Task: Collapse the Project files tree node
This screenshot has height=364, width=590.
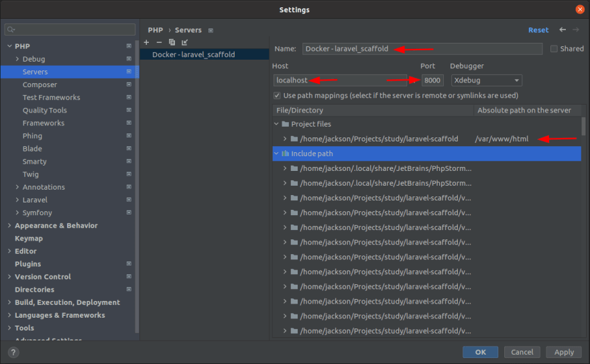Action: pyautogui.click(x=276, y=124)
